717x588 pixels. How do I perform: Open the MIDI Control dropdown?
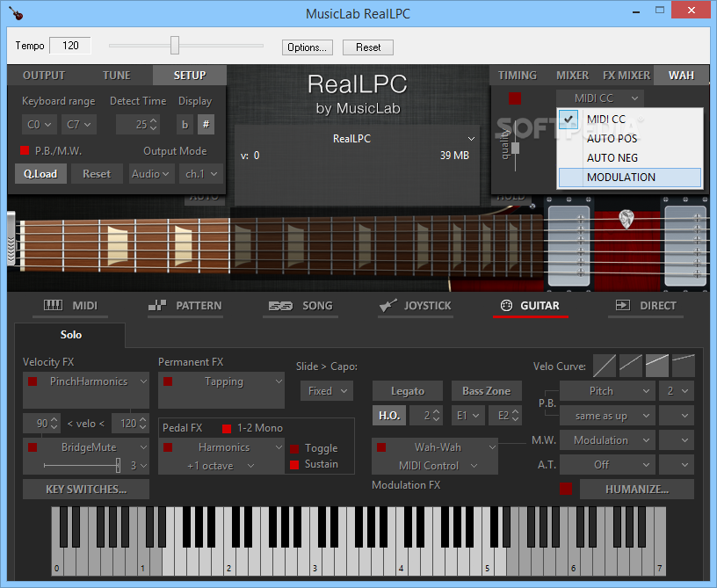[438, 466]
